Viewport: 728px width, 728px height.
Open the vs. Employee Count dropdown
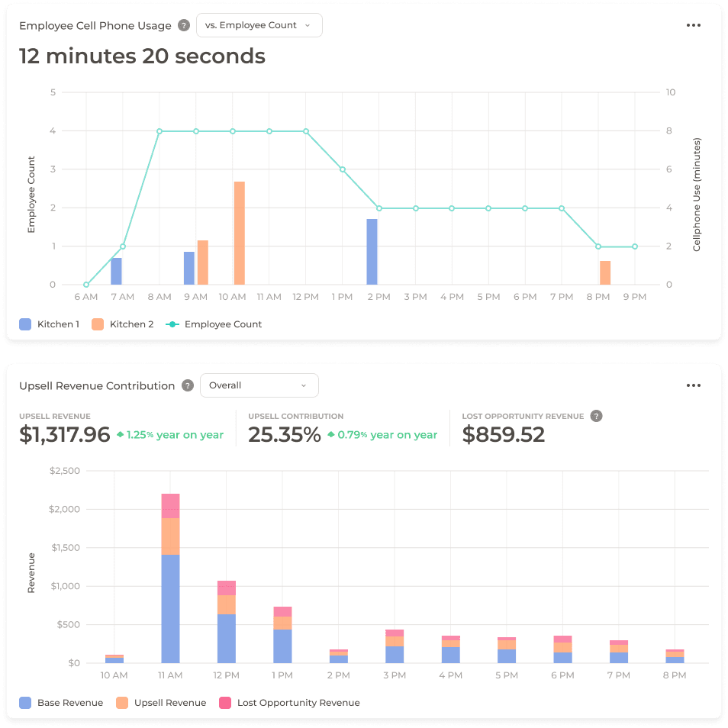coord(259,25)
